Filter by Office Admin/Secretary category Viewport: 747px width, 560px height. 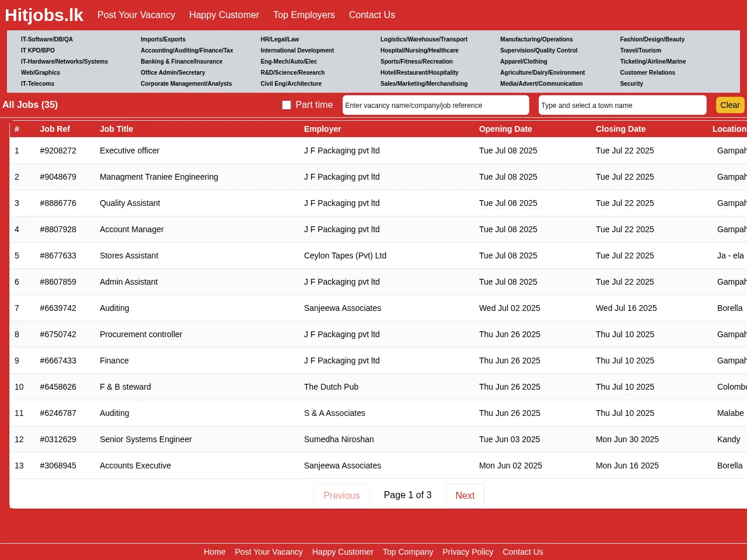(x=173, y=72)
